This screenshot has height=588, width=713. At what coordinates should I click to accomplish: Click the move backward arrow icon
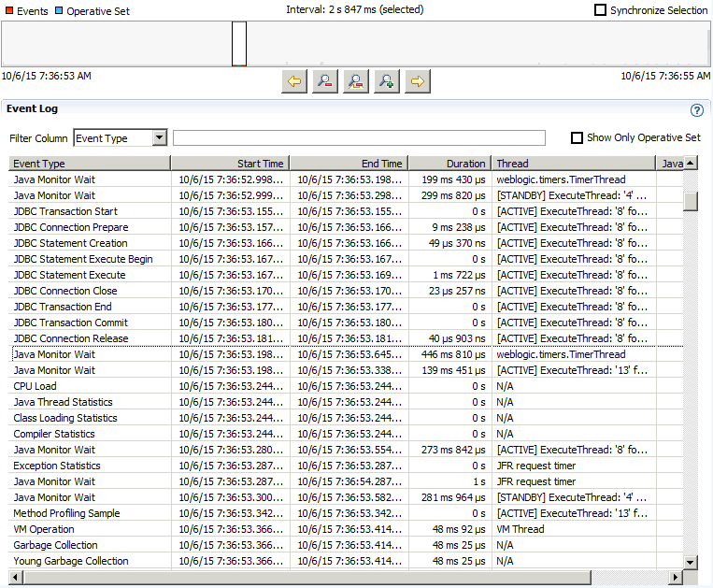[294, 81]
